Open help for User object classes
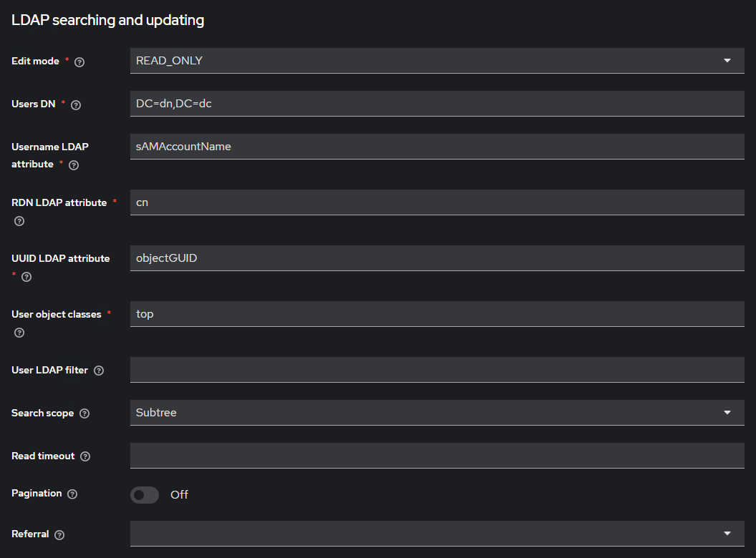 tap(19, 333)
